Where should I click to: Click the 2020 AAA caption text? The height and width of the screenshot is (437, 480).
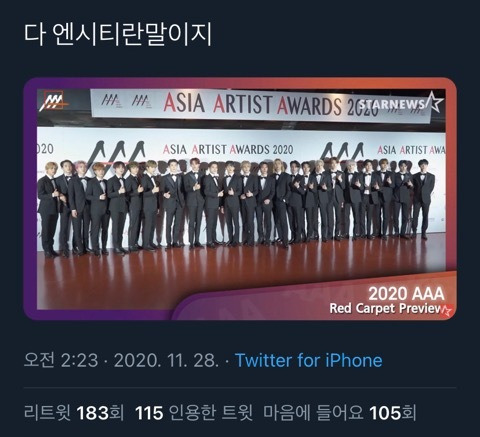[406, 294]
